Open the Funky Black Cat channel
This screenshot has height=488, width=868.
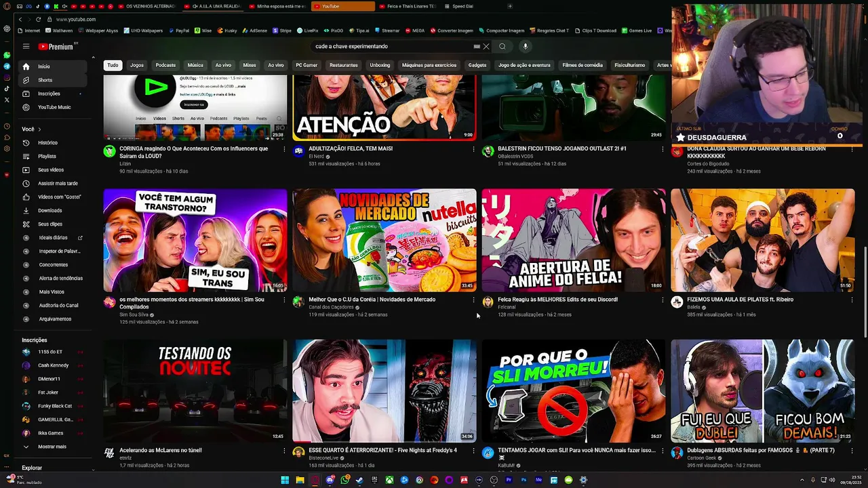53,406
